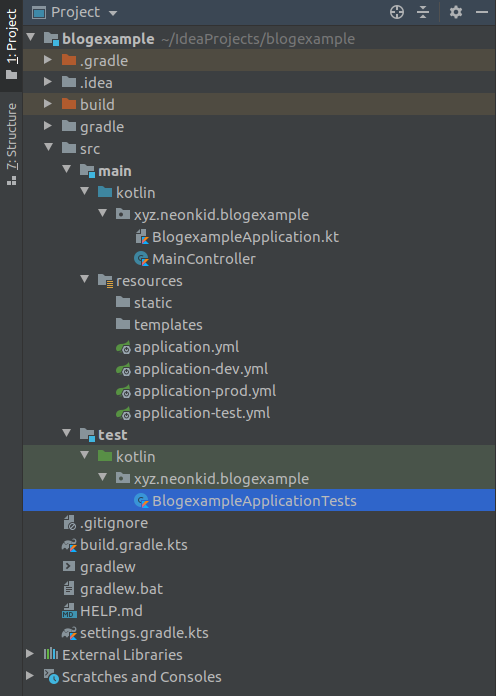The image size is (496, 696).
Task: Click the resources folder icon
Action: tap(105, 281)
